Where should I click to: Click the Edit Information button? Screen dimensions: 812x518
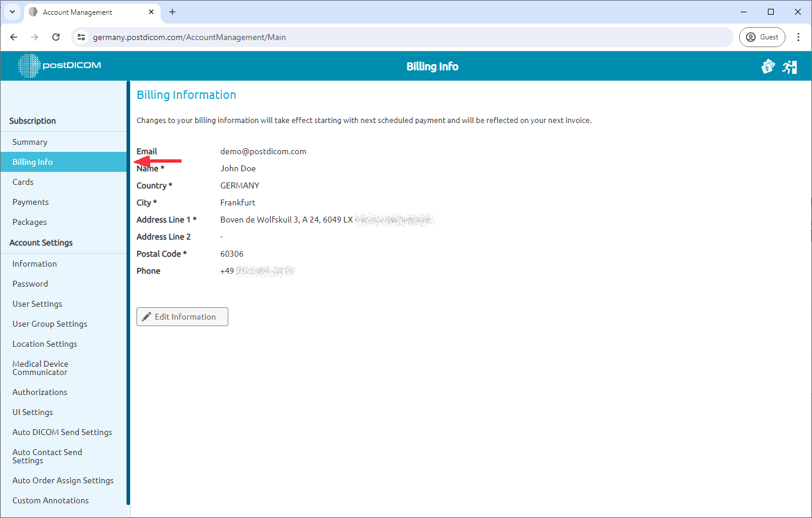tap(182, 316)
